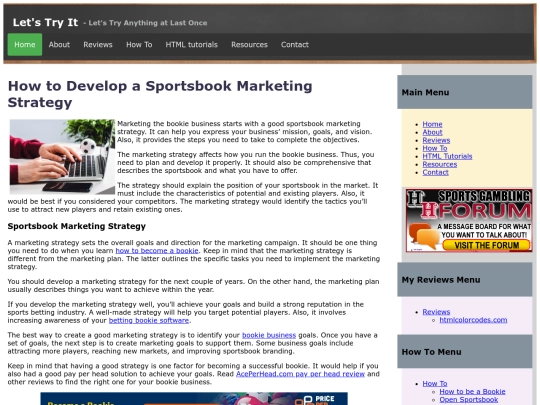Click Reviews link under My Reviews Menu
This screenshot has width=540, height=405.
[x=436, y=312]
